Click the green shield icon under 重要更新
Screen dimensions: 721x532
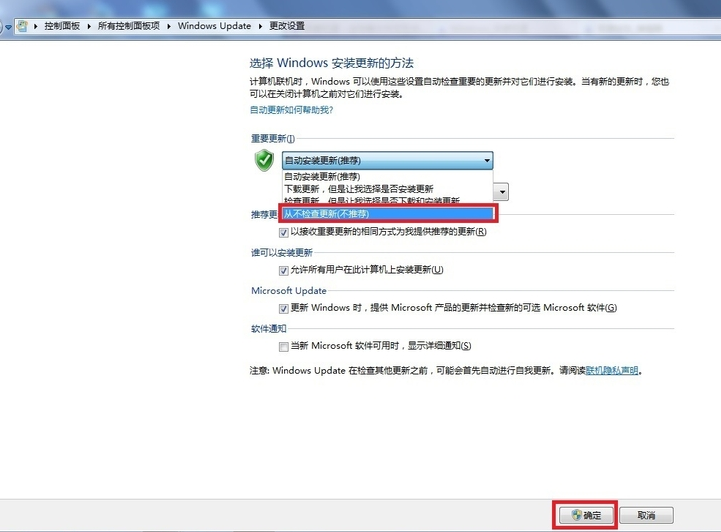(263, 160)
